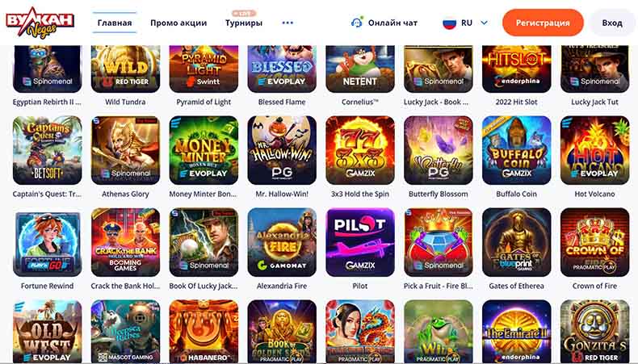Launch the 3x3 Hold the Spin game

tap(360, 150)
